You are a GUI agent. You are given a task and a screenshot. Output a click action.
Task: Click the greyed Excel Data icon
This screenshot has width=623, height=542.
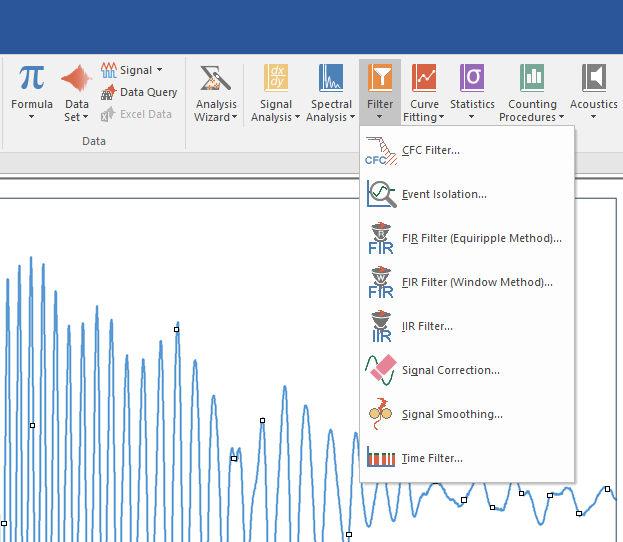coord(108,114)
